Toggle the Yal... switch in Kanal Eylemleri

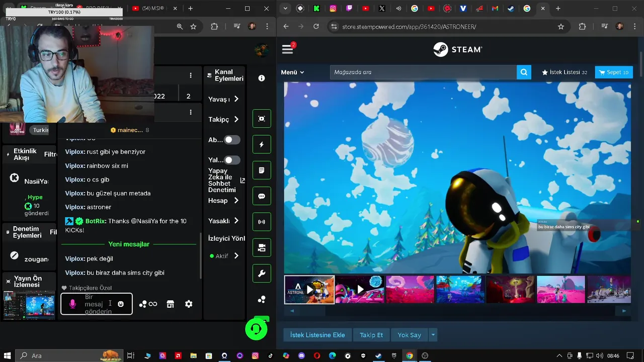coord(231,160)
